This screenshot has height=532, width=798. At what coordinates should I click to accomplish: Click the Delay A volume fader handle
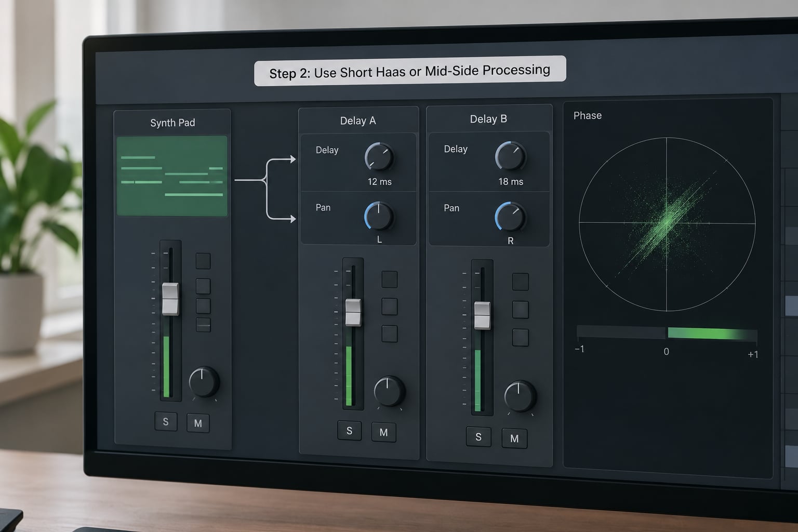click(x=353, y=312)
